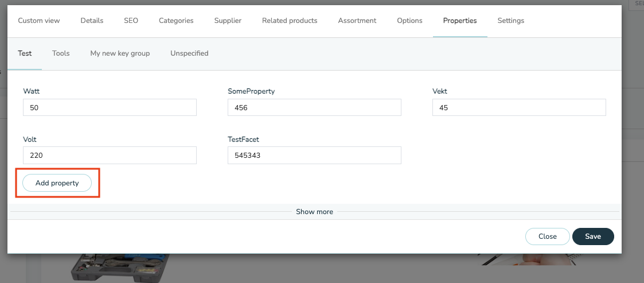Screen dimensions: 644x283
Task: Edit the Volt value field
Action: 110,156
